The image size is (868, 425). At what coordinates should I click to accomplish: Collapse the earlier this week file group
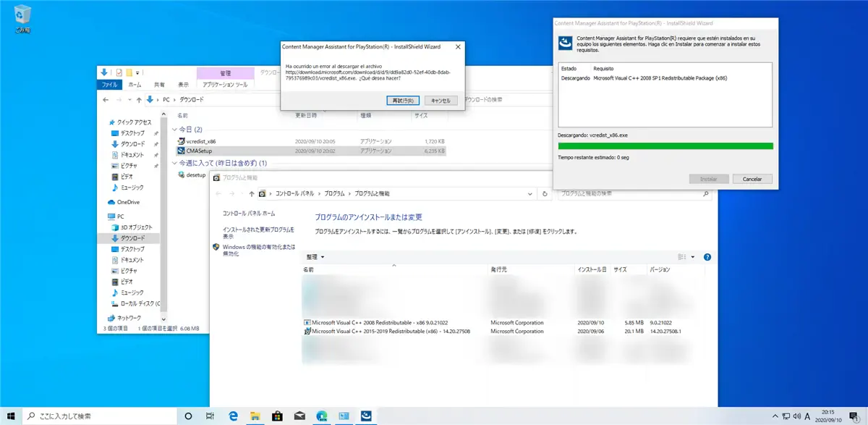pyautogui.click(x=174, y=163)
